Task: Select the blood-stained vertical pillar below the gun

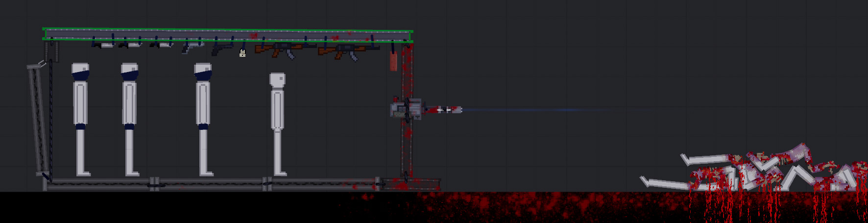Action: pos(407,147)
